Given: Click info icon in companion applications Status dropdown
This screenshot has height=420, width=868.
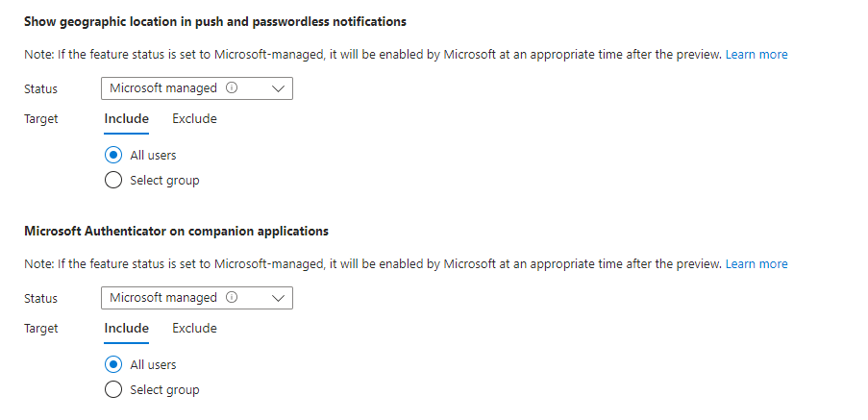Looking at the screenshot, I should tap(231, 298).
